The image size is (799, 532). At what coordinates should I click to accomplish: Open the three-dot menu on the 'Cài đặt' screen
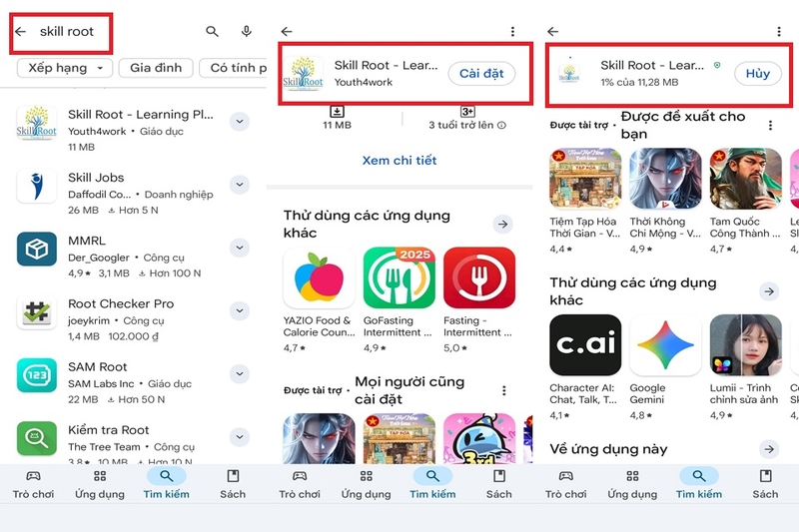(512, 32)
